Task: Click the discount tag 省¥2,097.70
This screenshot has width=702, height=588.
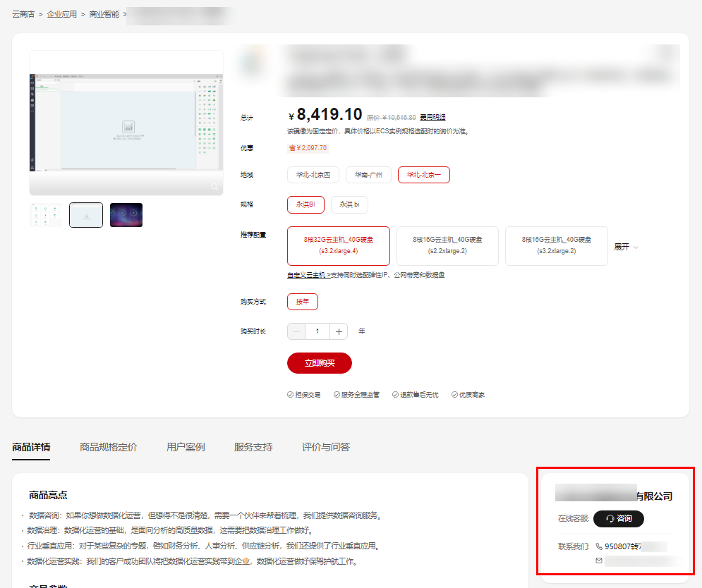Action: (308, 148)
